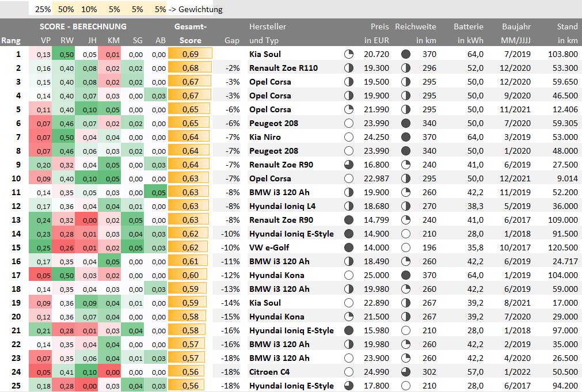Click the 25% weighting cell

(x=40, y=9)
